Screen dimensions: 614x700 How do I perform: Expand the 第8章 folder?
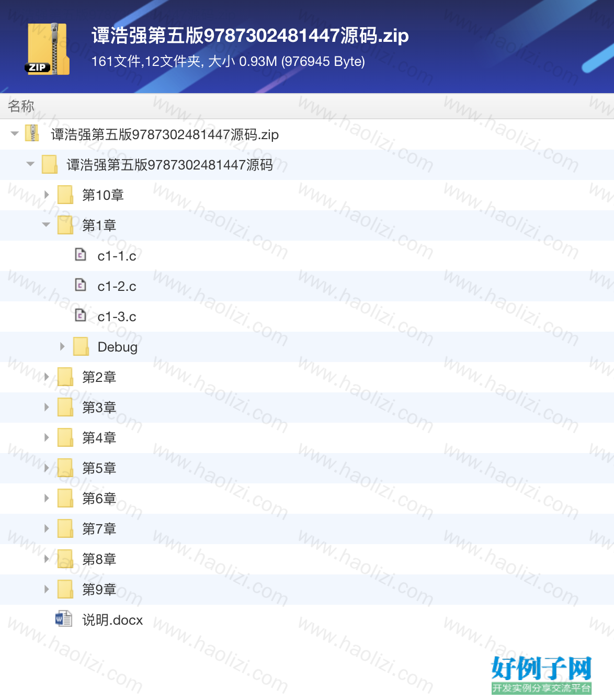pyautogui.click(x=47, y=559)
